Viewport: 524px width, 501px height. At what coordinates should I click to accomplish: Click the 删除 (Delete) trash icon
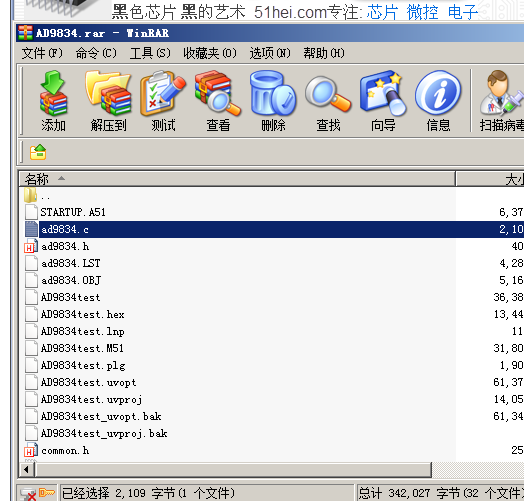pos(273,93)
